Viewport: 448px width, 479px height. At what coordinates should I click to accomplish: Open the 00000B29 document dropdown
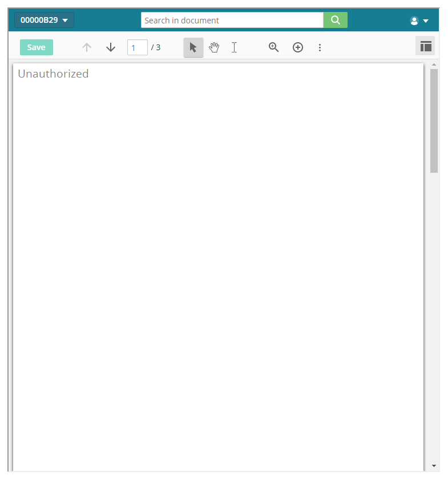click(x=44, y=20)
